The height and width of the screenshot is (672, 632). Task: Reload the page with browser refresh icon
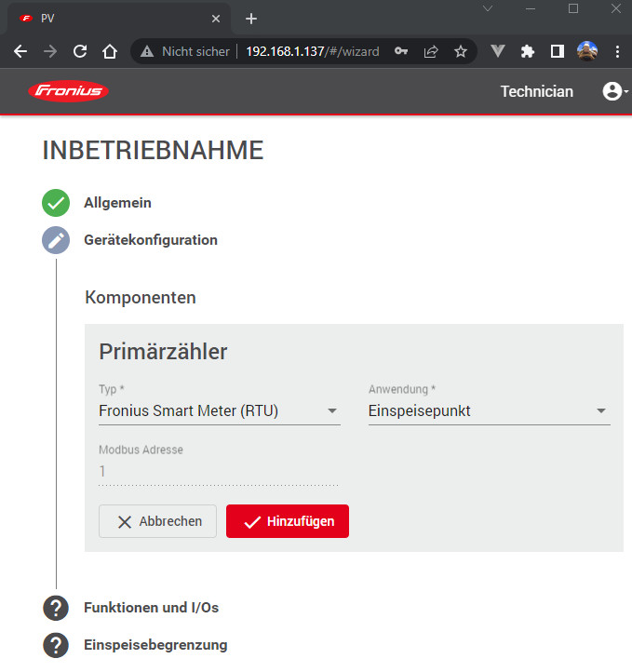[80, 52]
